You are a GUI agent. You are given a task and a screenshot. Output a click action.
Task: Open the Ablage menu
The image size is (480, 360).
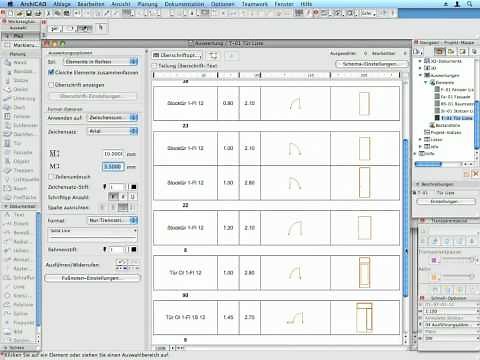62,4
